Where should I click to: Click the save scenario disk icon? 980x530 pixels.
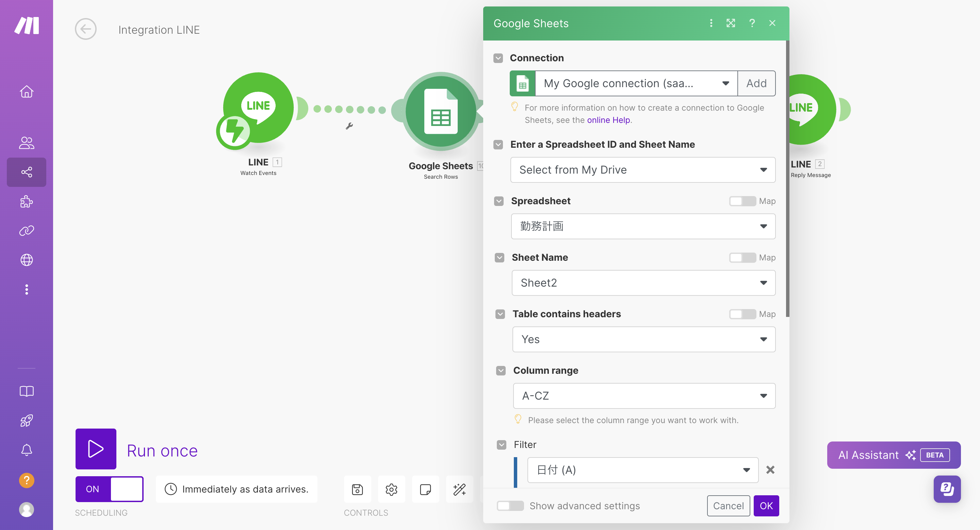click(357, 489)
